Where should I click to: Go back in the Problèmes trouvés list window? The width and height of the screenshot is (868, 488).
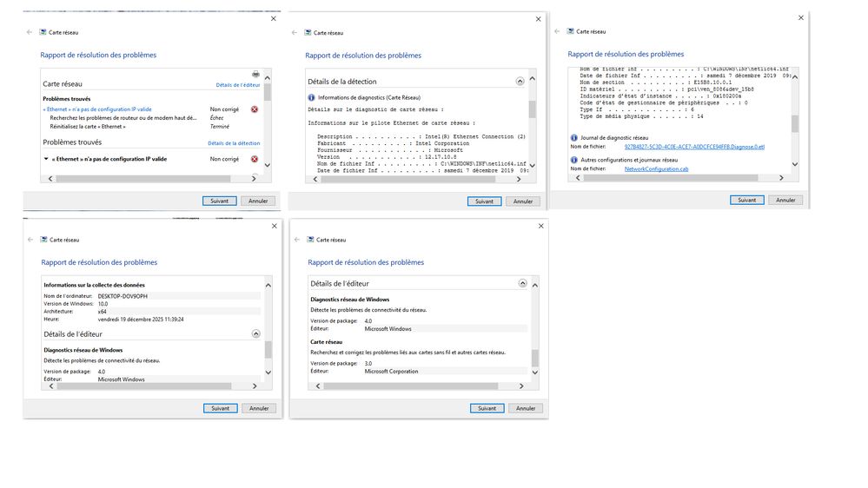coord(30,32)
